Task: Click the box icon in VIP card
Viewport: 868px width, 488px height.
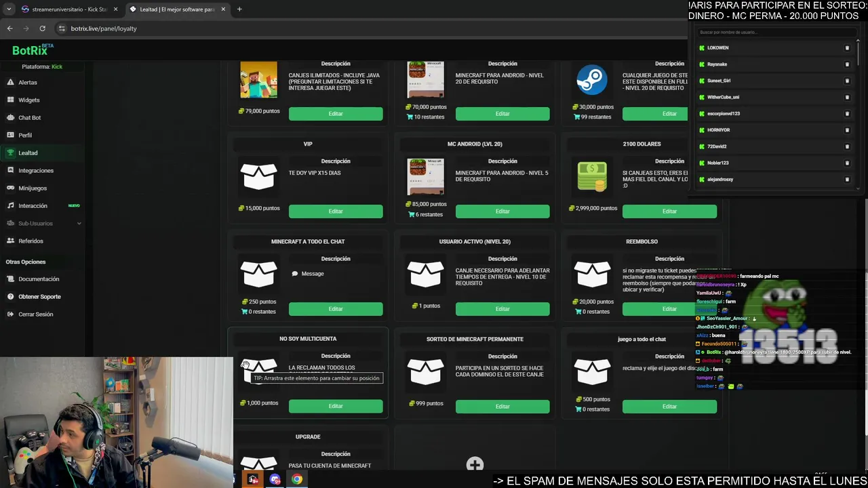Action: click(258, 176)
